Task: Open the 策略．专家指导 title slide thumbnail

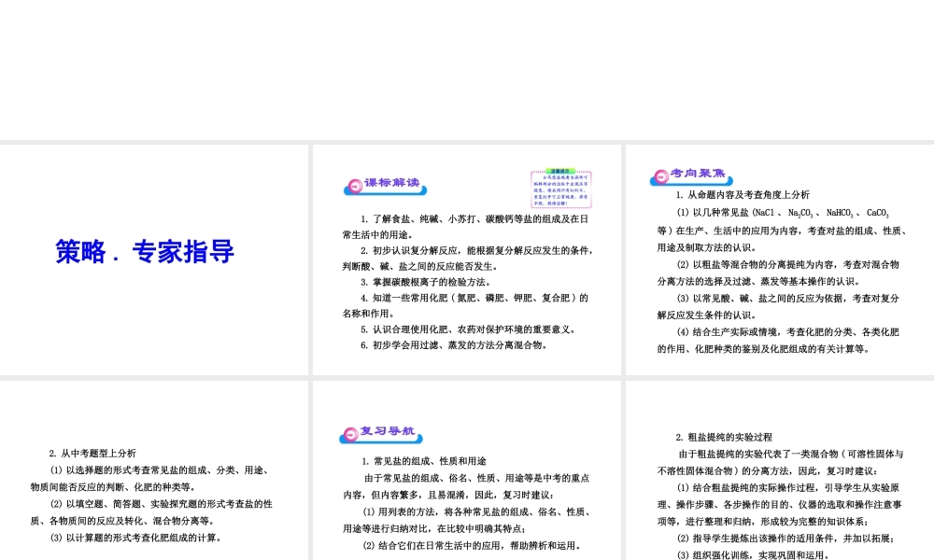Action: [154, 259]
